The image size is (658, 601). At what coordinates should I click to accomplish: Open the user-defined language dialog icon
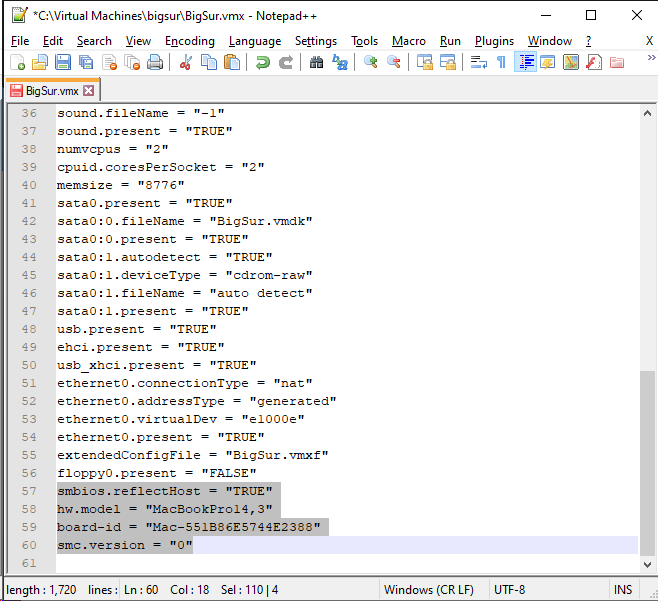tap(548, 63)
